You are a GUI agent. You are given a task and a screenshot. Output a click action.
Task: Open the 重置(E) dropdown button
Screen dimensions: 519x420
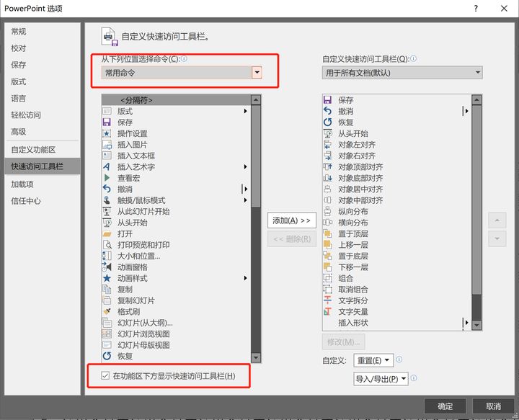373,360
